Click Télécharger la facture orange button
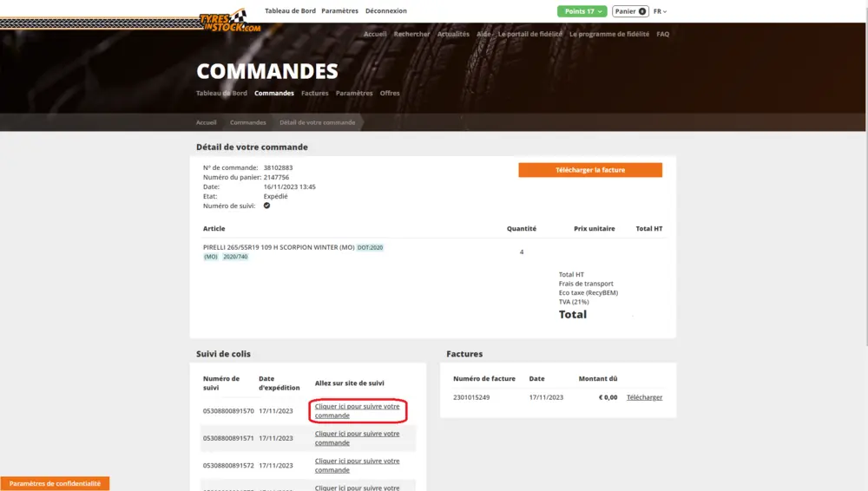The height and width of the screenshot is (491, 868). point(590,170)
